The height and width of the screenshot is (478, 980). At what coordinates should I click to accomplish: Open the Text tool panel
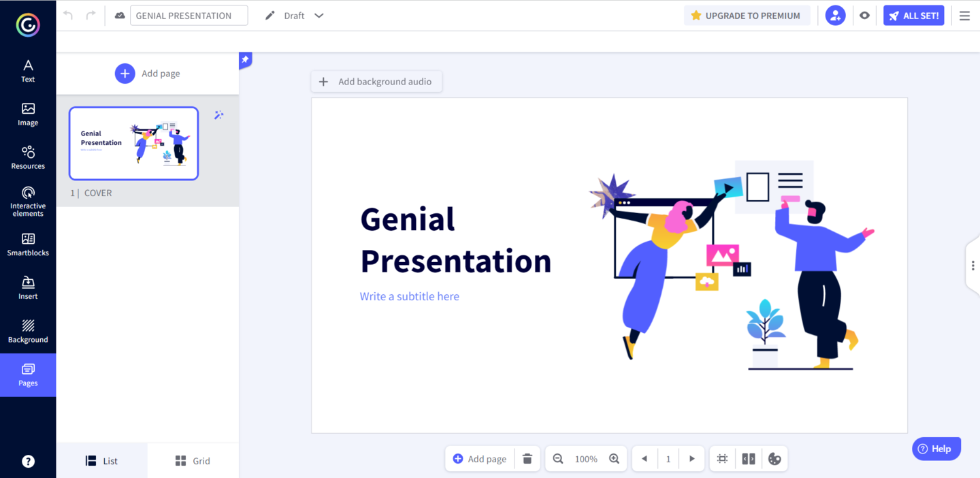pos(28,71)
